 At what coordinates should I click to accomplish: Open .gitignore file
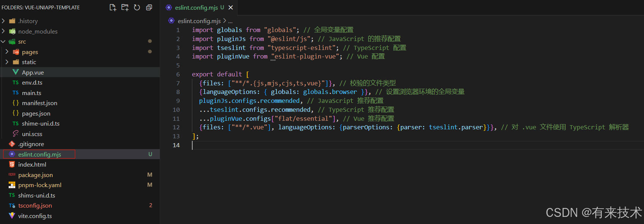pos(31,144)
